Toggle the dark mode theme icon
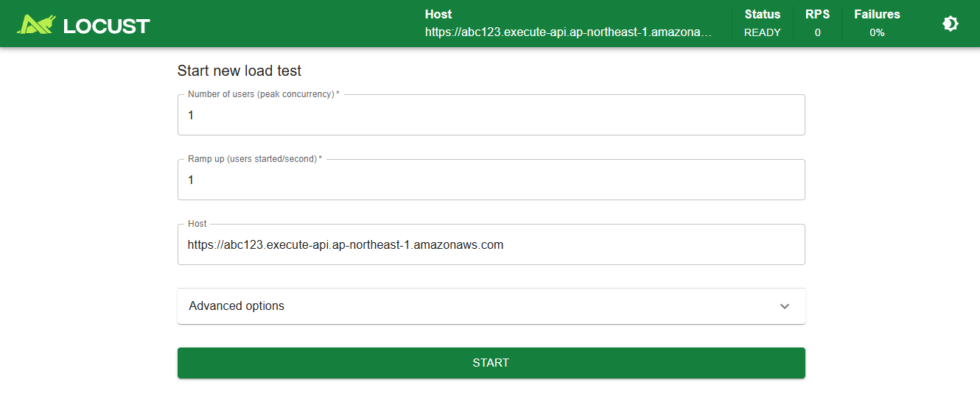This screenshot has width=980, height=413. click(950, 24)
